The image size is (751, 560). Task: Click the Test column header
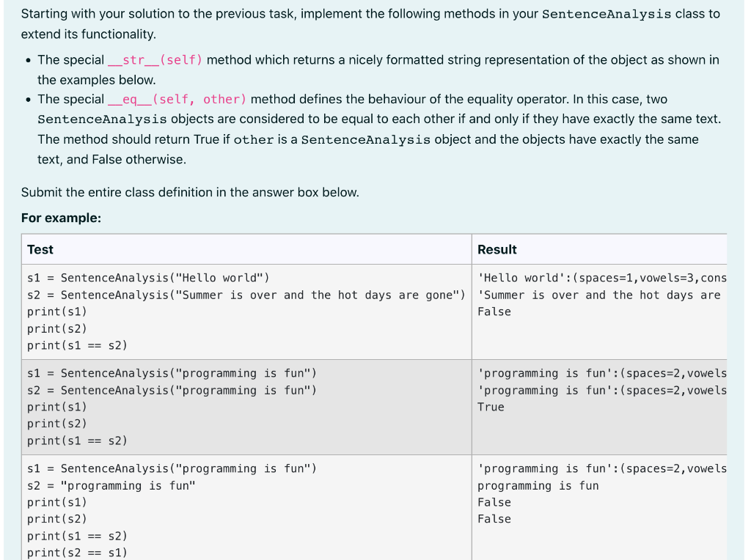click(x=40, y=249)
